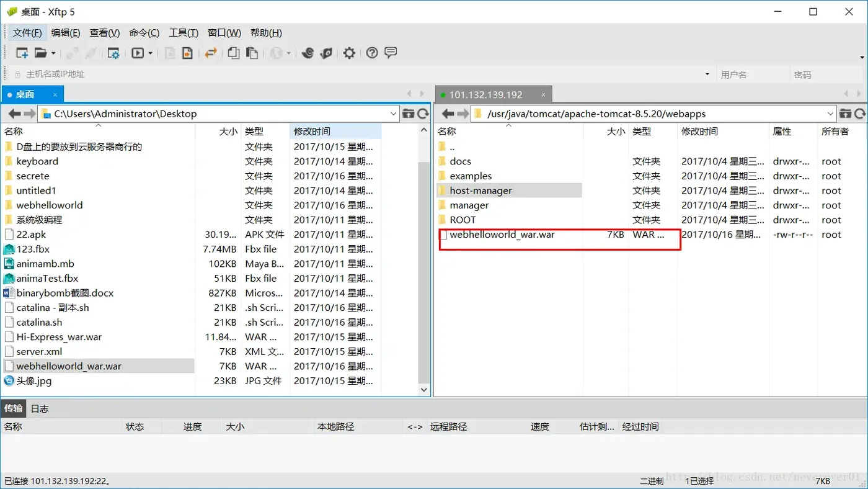Image resolution: width=868 pixels, height=489 pixels.
Task: Sort remote files by 属性 column
Action: tap(793, 132)
